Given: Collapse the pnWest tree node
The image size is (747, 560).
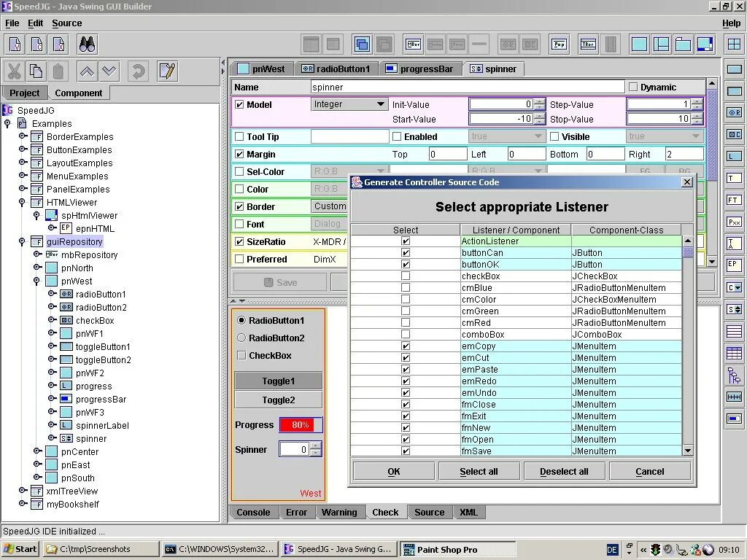Looking at the screenshot, I should pyautogui.click(x=36, y=281).
